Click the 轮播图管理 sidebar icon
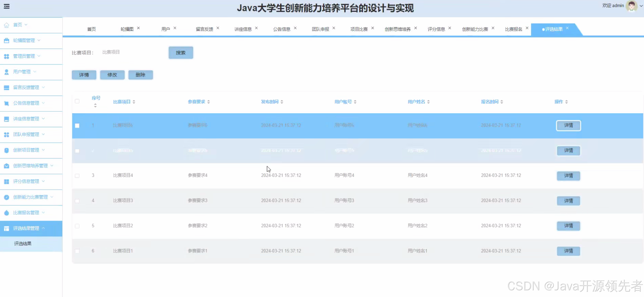 coord(7,40)
